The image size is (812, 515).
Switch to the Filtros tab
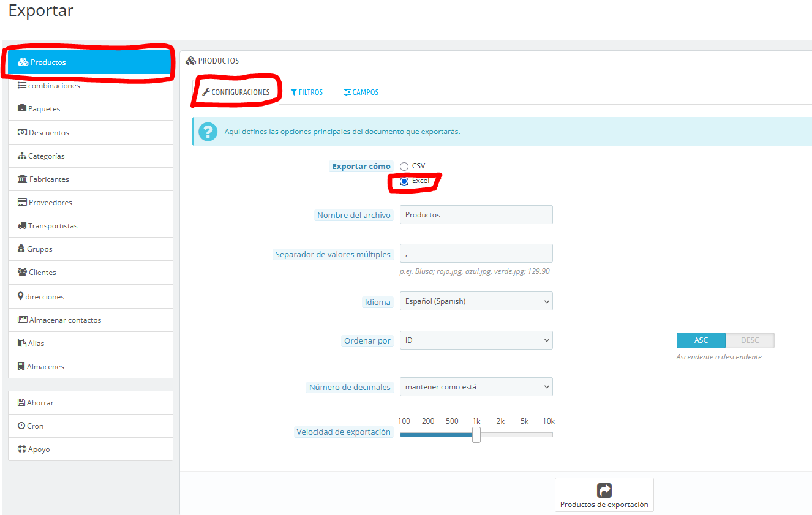tap(307, 92)
